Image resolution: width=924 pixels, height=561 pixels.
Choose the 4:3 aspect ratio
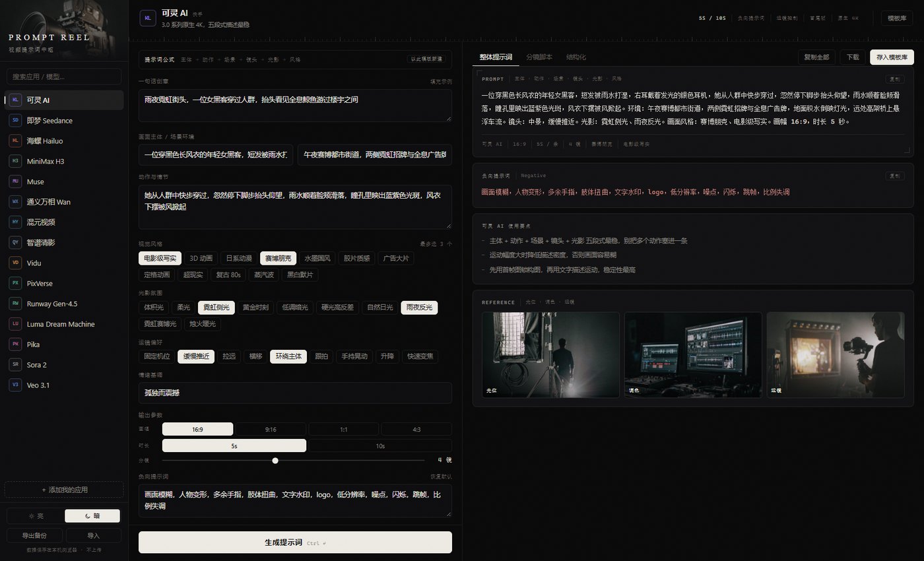click(x=416, y=429)
